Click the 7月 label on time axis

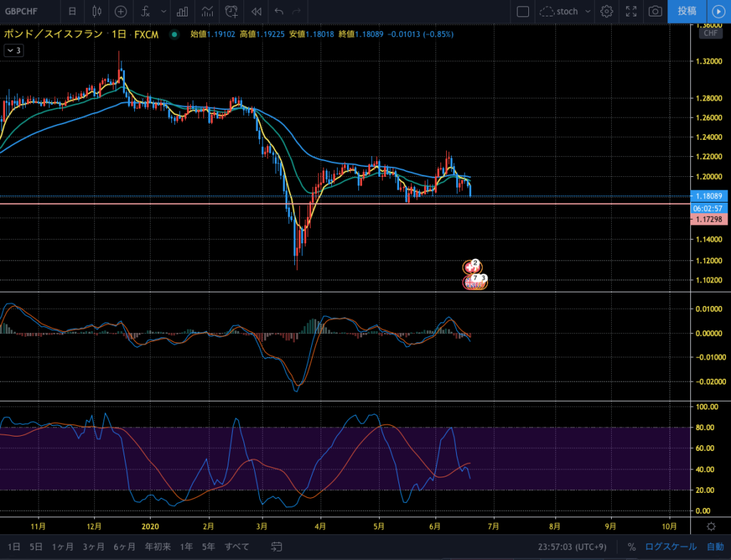pyautogui.click(x=493, y=526)
